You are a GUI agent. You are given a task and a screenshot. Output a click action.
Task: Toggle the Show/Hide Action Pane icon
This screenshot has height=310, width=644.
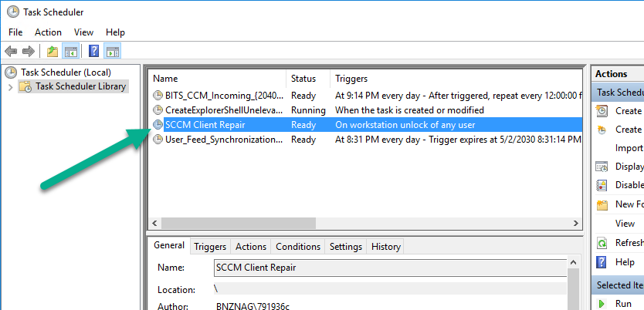112,51
